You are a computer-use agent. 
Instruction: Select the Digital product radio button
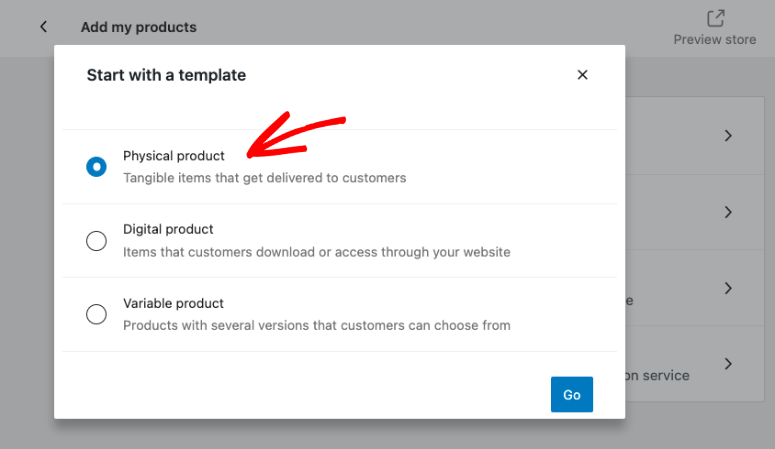pyautogui.click(x=96, y=241)
